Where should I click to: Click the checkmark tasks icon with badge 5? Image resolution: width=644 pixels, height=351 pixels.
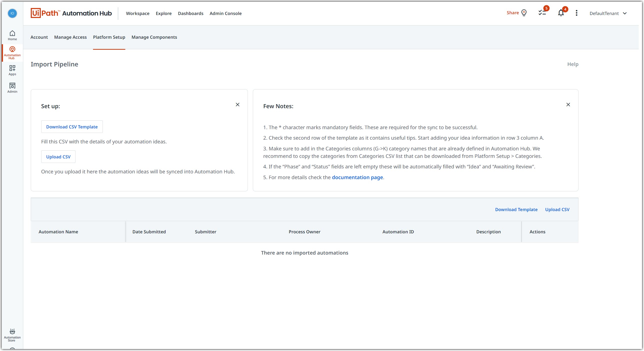click(542, 13)
